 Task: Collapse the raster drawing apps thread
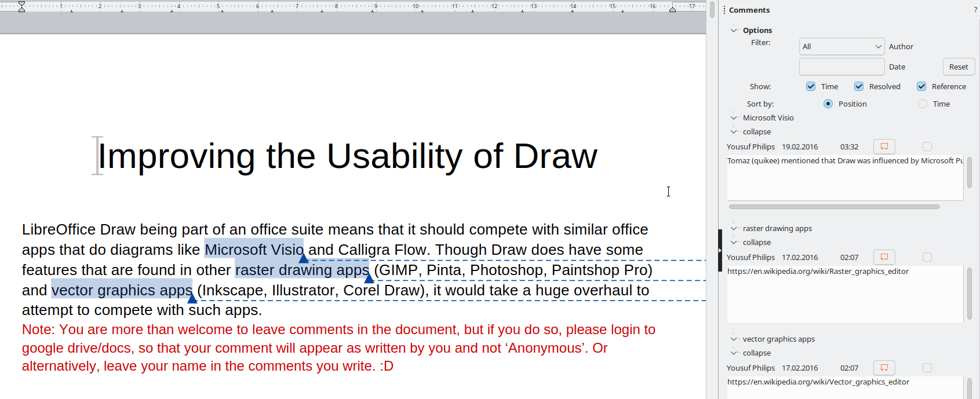coord(734,228)
